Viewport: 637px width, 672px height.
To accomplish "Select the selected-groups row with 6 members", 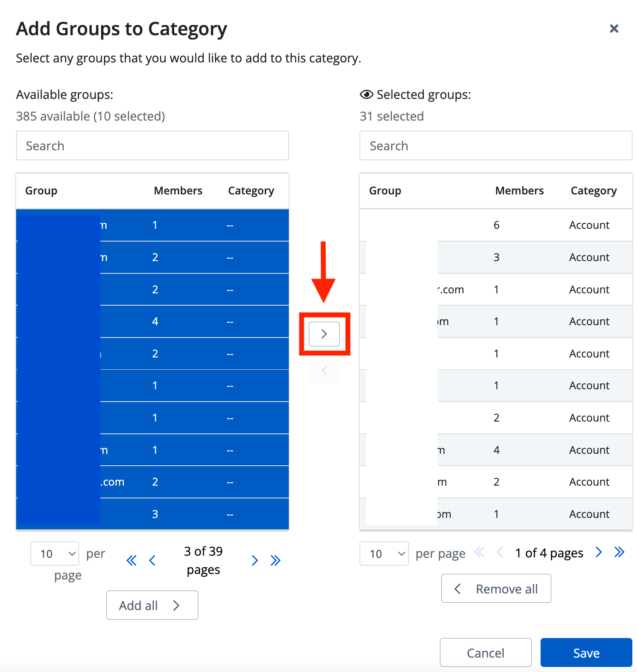I will [496, 225].
